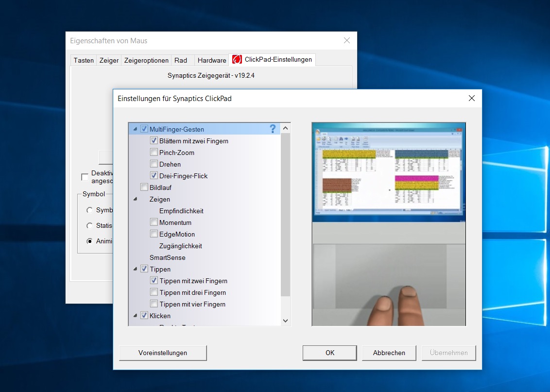Image resolution: width=550 pixels, height=392 pixels.
Task: Collapse the Klicken tree group
Action: [x=135, y=316]
